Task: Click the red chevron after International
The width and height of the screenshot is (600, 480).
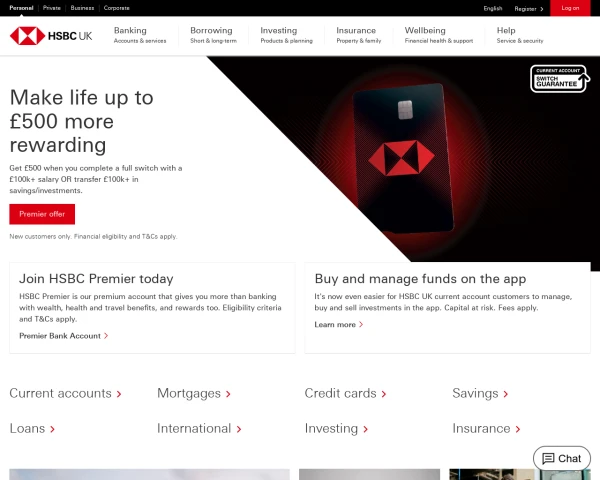Action: tap(239, 429)
